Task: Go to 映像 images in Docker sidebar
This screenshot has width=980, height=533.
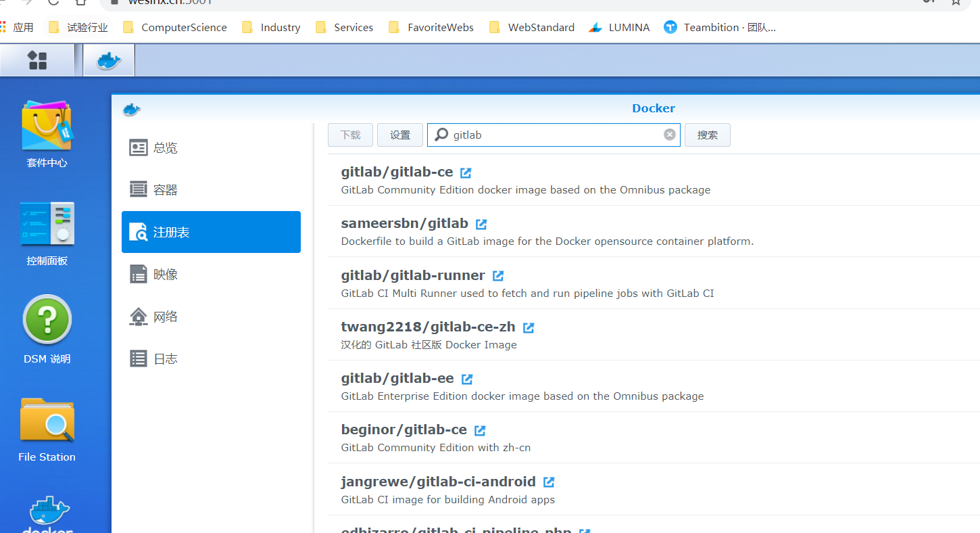Action: pos(211,274)
